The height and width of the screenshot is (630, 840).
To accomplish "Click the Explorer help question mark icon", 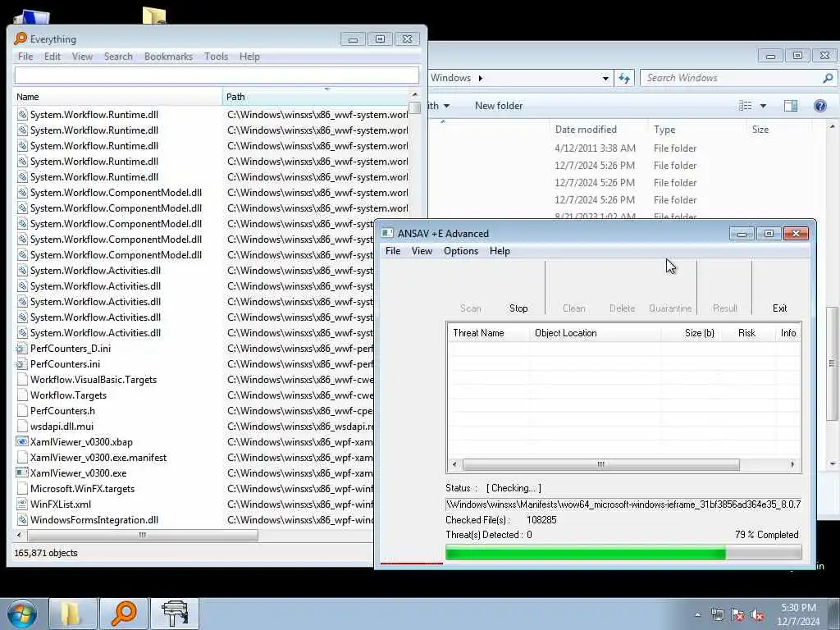I will 820,106.
